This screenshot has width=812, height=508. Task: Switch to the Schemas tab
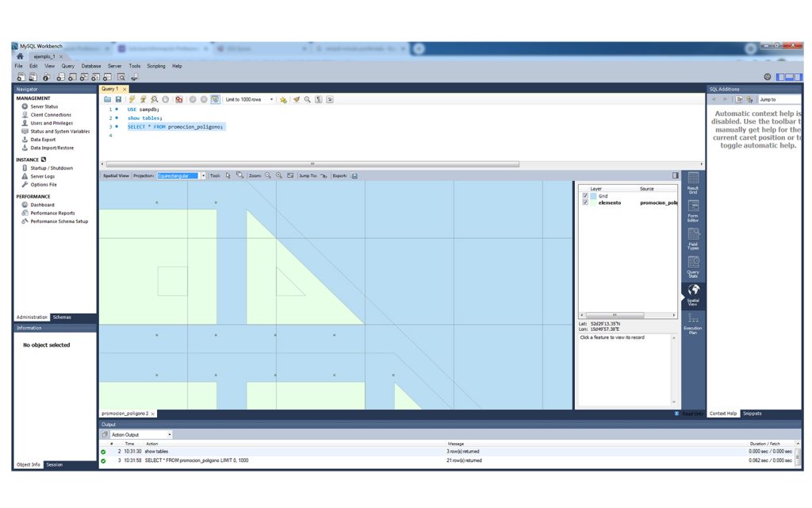(61, 317)
